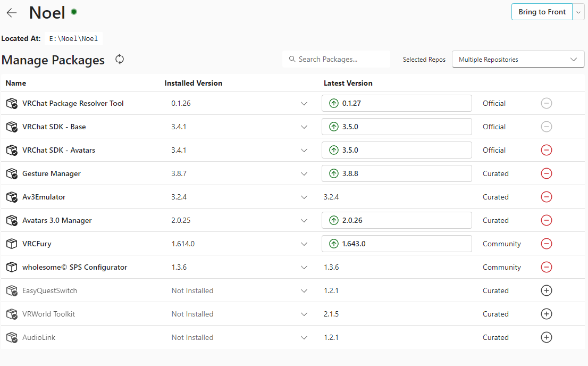This screenshot has width=588, height=366.
Task: Click Official label in Resolver Tool row
Action: click(x=494, y=104)
